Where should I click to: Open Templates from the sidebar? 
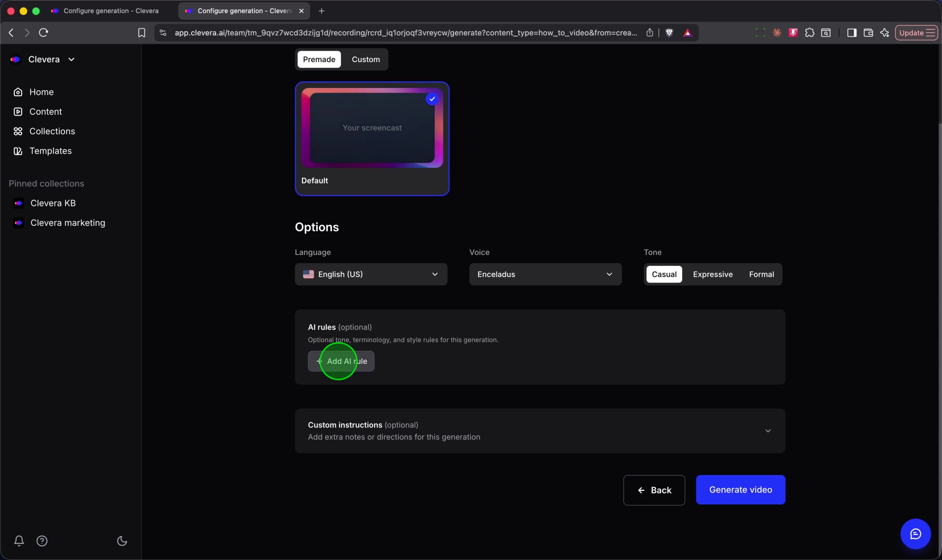(x=42, y=151)
